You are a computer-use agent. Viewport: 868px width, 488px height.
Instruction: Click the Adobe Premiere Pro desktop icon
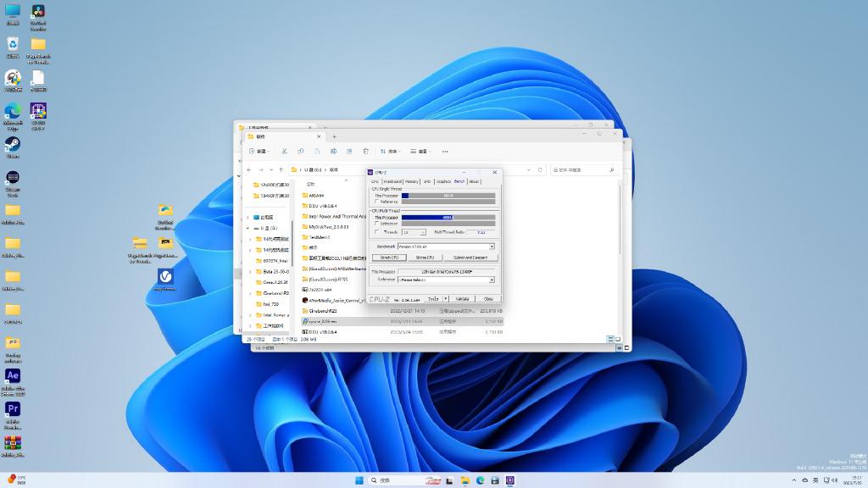coord(13,408)
